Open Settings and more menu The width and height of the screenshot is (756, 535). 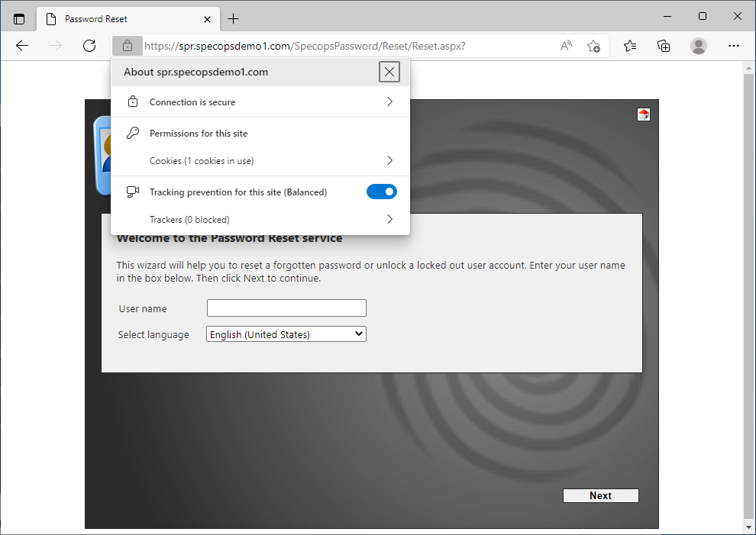[733, 46]
